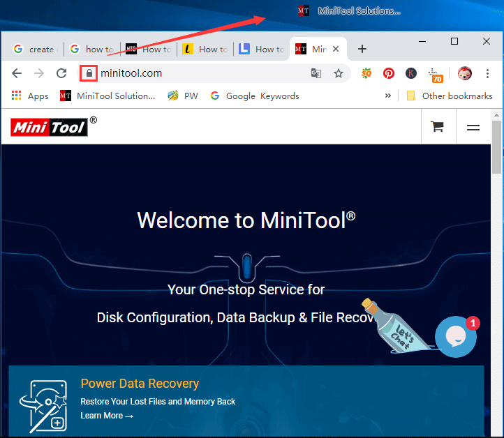Viewport: 504px width, 438px height.
Task: Click the Power Data Recovery disk icon
Action: tap(44, 407)
